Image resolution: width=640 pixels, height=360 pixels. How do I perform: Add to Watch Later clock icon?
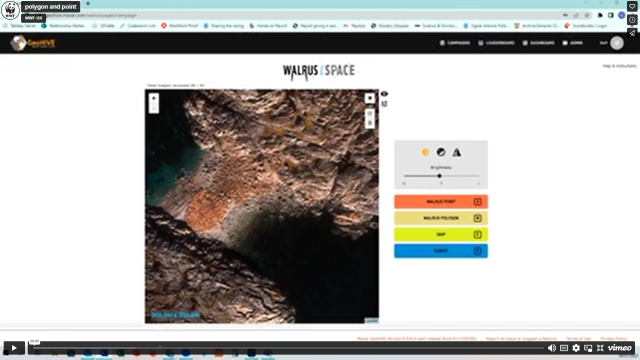click(x=632, y=20)
